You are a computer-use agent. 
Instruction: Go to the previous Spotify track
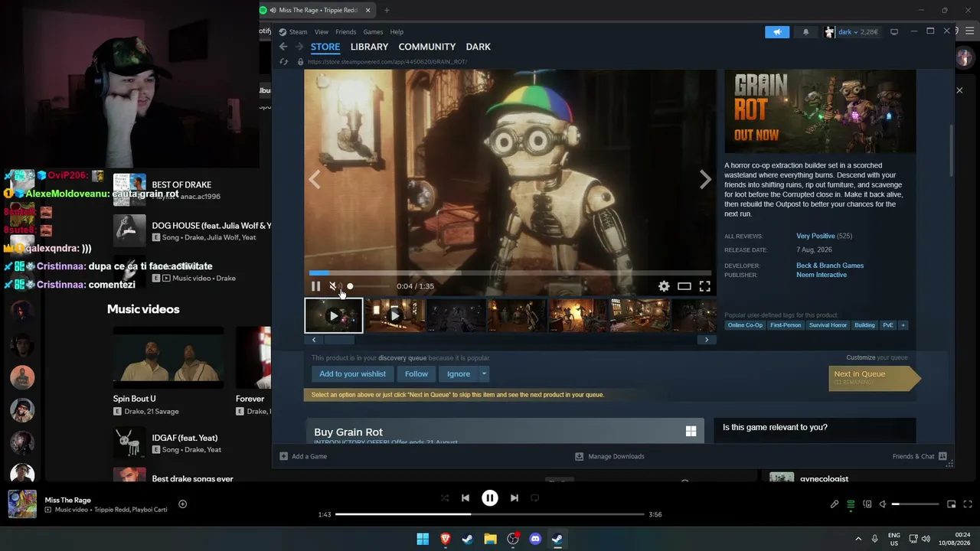tap(465, 498)
